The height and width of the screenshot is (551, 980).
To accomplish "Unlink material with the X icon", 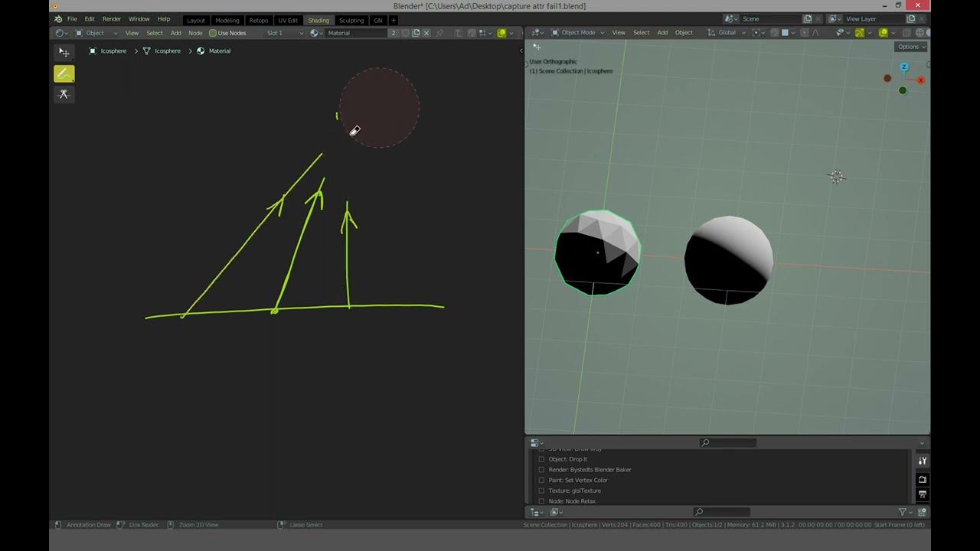I will click(426, 33).
